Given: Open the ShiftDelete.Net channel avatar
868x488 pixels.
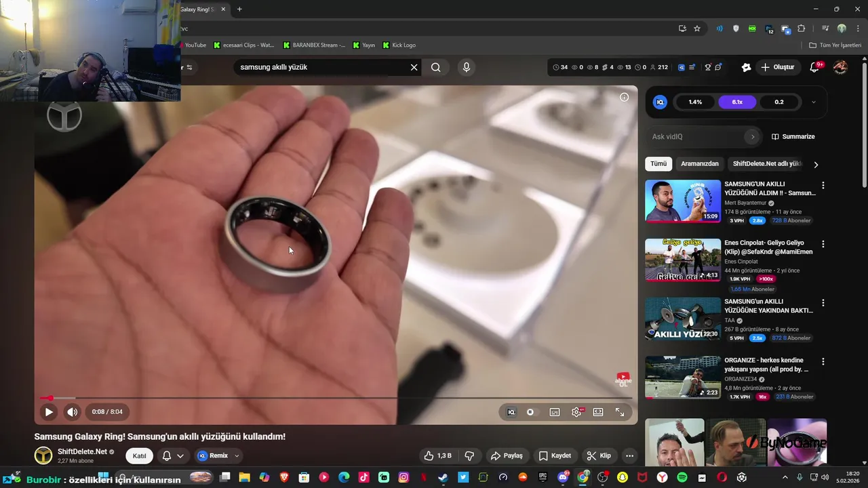Looking at the screenshot, I should pos(43,455).
